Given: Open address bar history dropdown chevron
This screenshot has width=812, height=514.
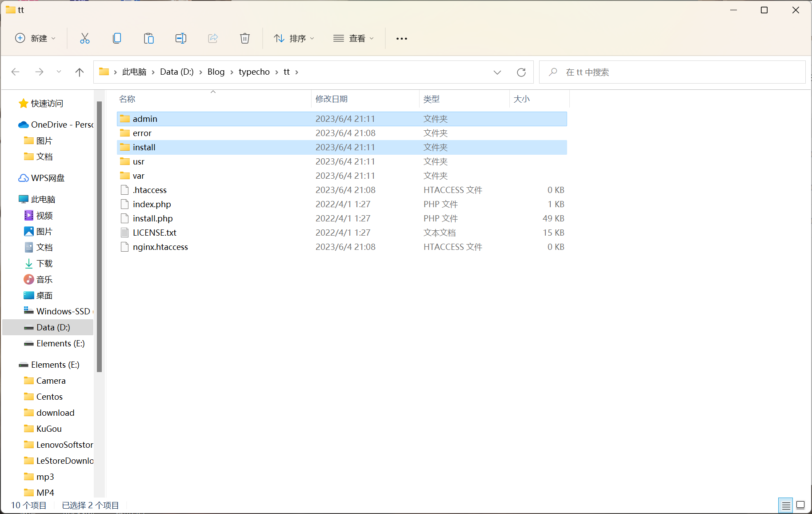Looking at the screenshot, I should point(497,72).
